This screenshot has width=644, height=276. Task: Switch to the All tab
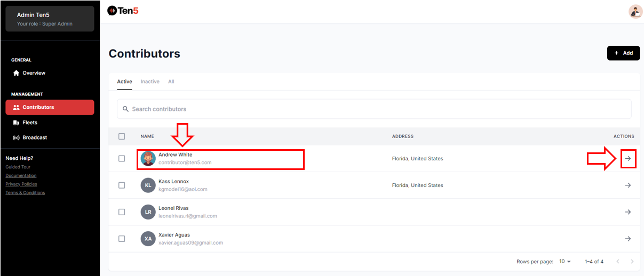coord(171,82)
